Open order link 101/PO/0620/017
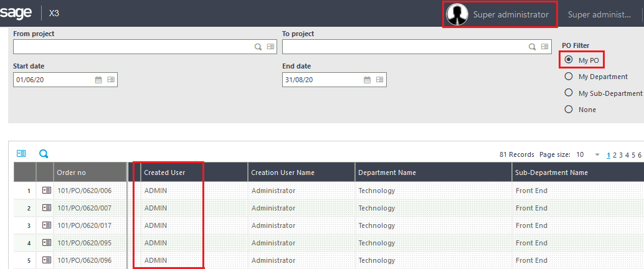Image resolution: width=644 pixels, height=269 pixels. (84, 225)
